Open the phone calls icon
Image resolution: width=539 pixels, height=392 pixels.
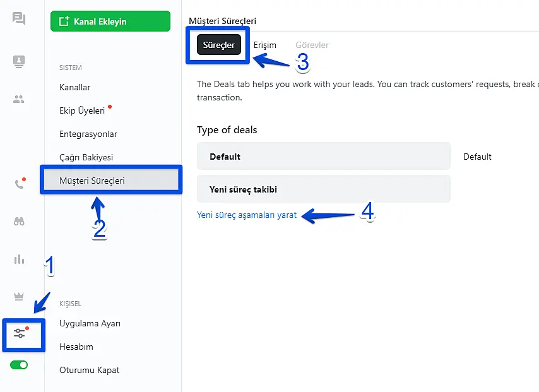coord(19,184)
